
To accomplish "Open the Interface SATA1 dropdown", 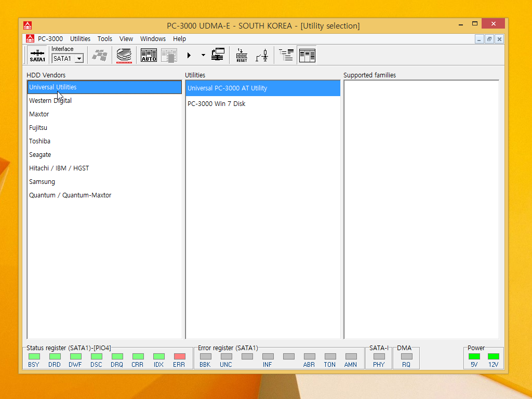I will 79,59.
